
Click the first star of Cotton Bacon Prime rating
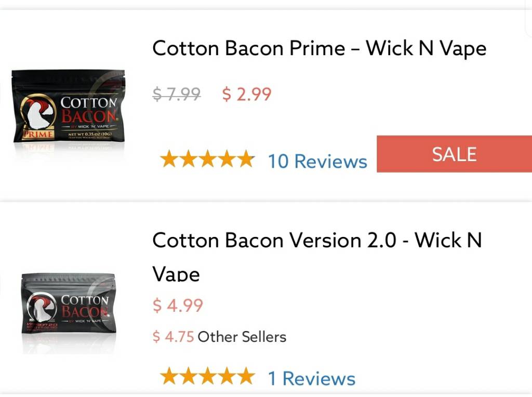169,159
